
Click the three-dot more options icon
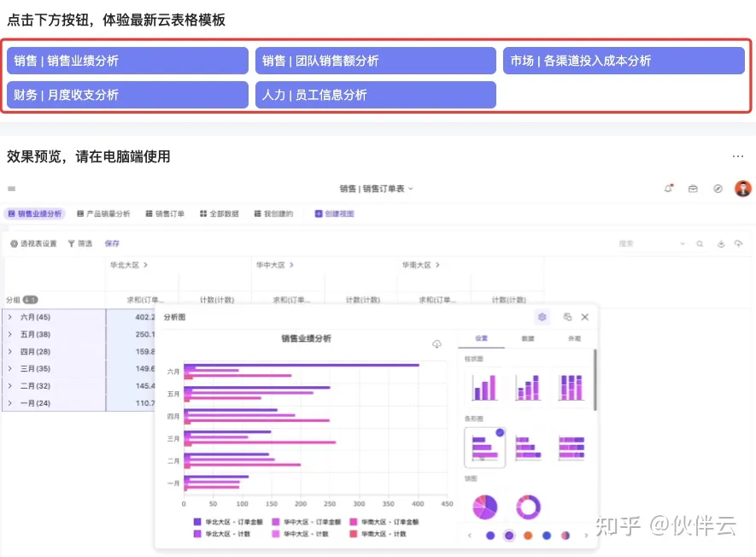point(738,156)
